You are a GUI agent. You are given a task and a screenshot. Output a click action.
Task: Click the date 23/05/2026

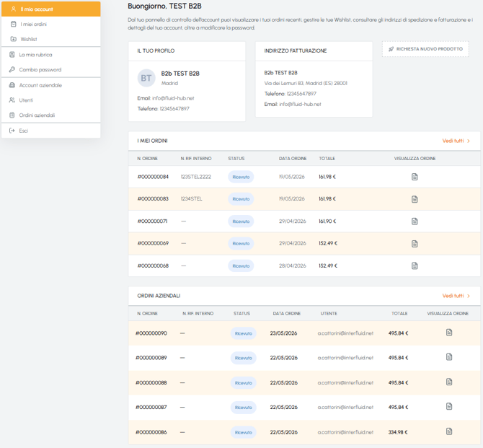click(x=283, y=333)
